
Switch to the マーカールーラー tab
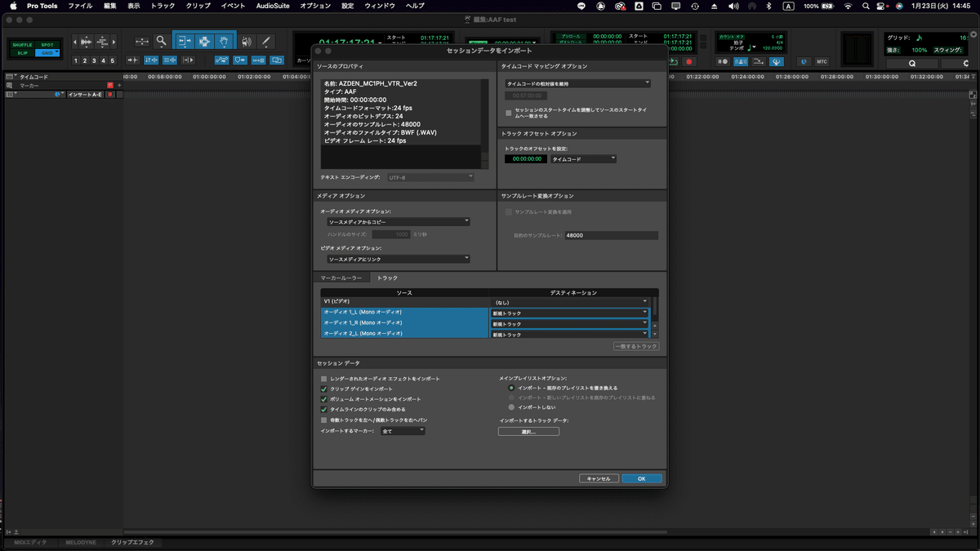[341, 278]
